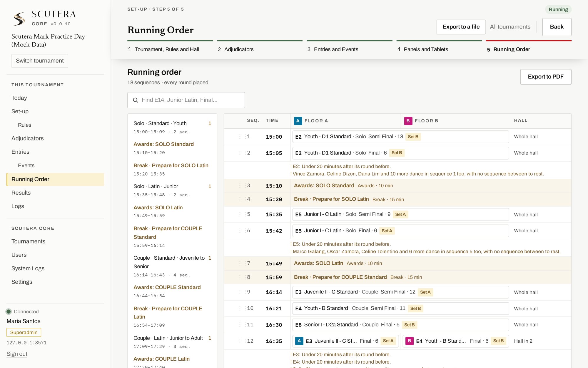The width and height of the screenshot is (588, 368).
Task: Click the Scutera logo icon
Action: coord(19,19)
